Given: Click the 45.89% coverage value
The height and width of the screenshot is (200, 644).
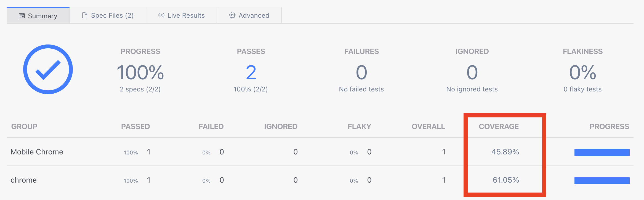Looking at the screenshot, I should click(505, 152).
